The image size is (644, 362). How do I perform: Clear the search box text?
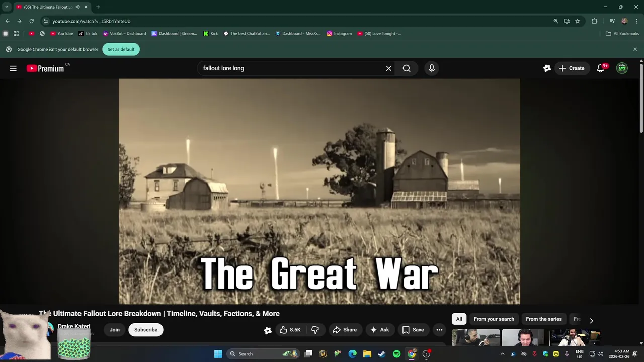(389, 68)
